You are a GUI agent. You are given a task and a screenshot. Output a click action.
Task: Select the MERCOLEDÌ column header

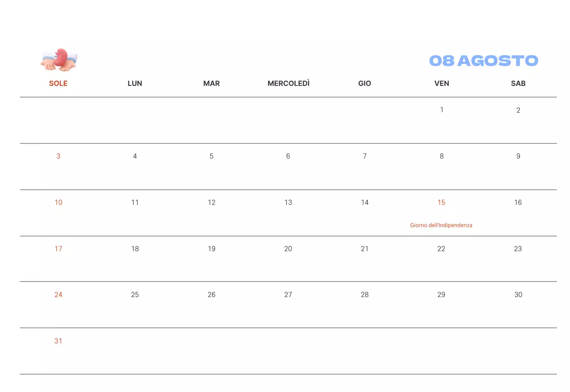tap(288, 83)
